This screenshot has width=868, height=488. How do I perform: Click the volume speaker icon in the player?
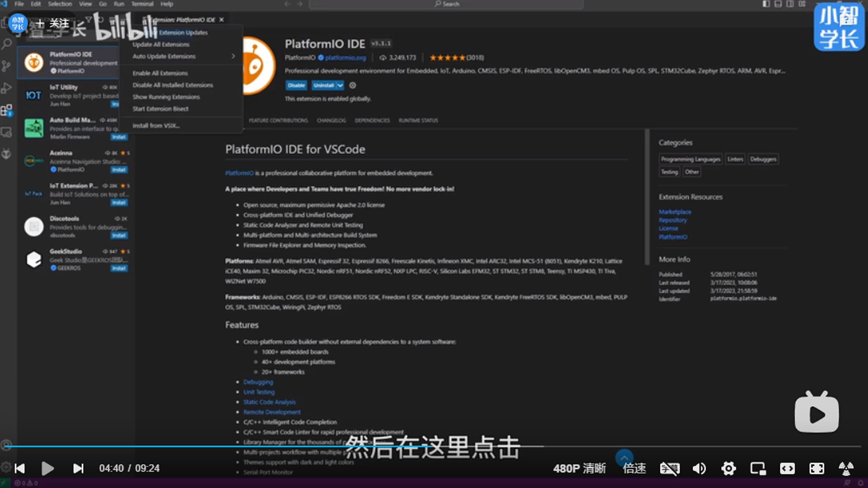699,469
